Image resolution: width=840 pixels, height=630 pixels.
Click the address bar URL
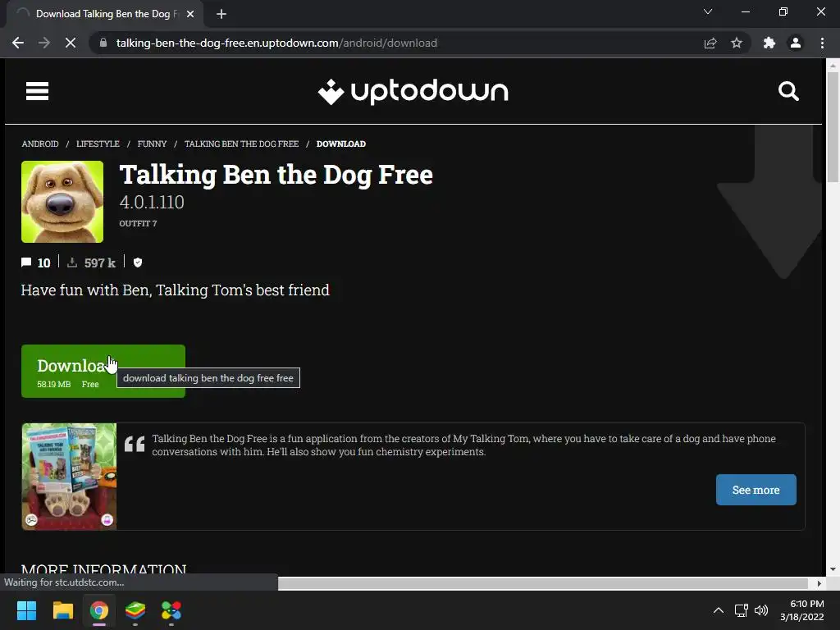pos(276,43)
